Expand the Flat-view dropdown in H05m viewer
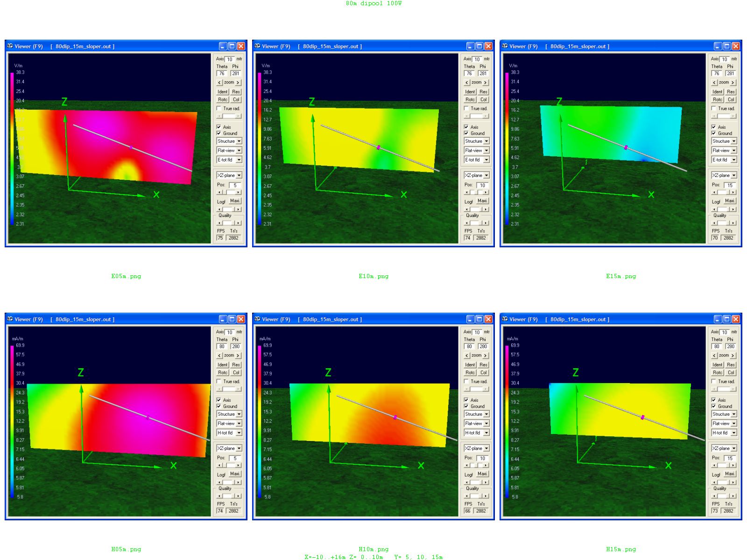The height and width of the screenshot is (560, 747). pyautogui.click(x=229, y=423)
